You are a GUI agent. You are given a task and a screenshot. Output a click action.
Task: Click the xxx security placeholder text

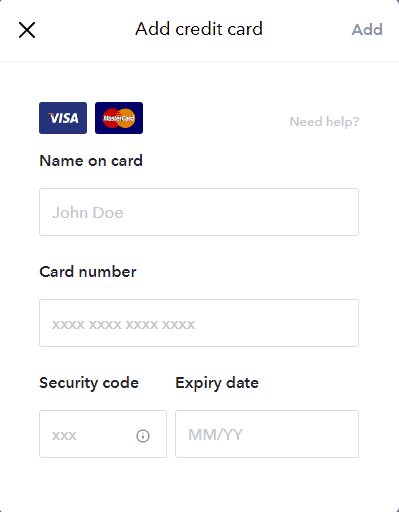click(64, 436)
